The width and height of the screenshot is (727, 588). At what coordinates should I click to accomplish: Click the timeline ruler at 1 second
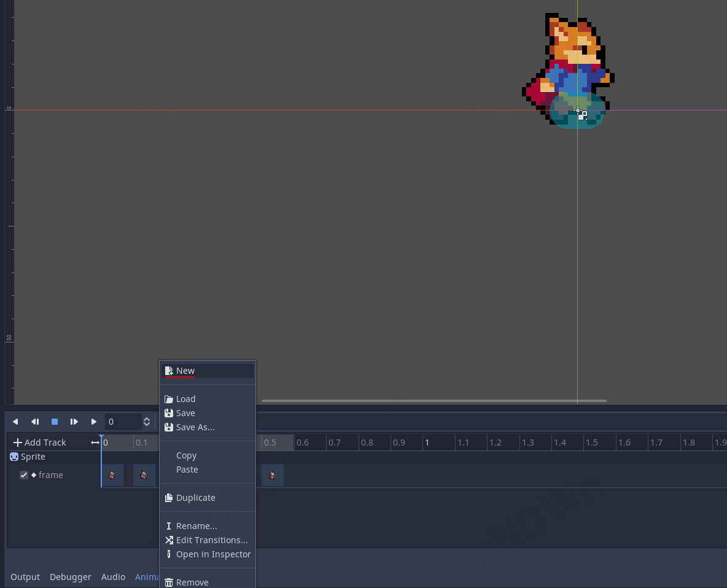pyautogui.click(x=427, y=443)
